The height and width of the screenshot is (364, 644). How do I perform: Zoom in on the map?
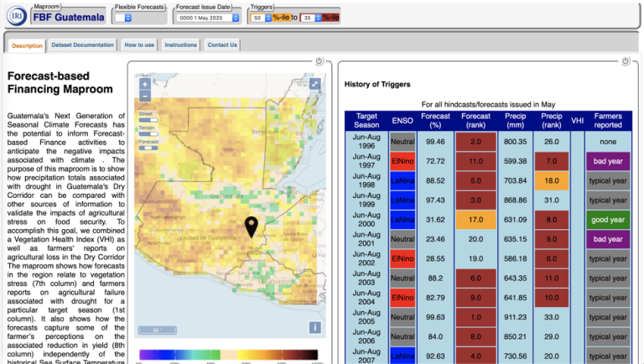tap(145, 84)
